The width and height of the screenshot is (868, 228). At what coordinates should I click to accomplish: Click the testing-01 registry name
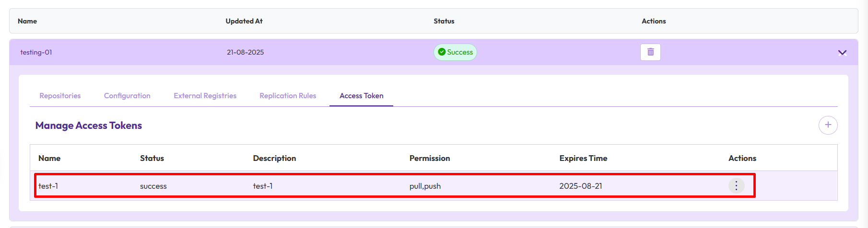tap(36, 52)
